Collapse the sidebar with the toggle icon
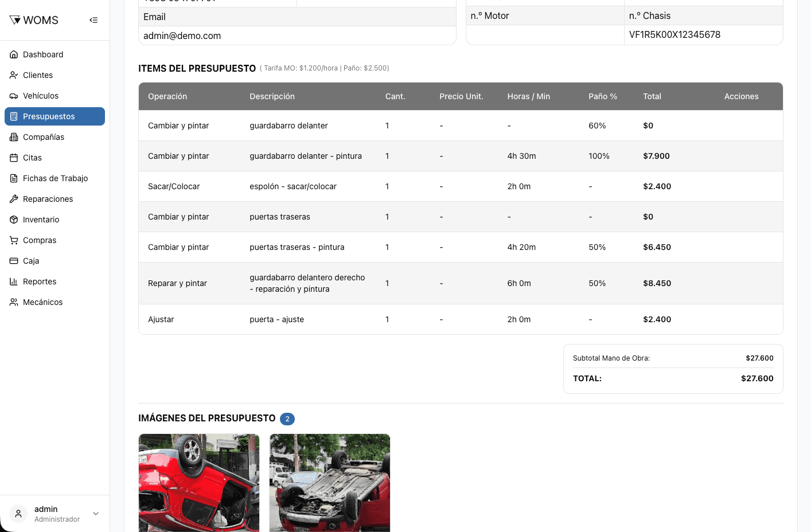 93,20
